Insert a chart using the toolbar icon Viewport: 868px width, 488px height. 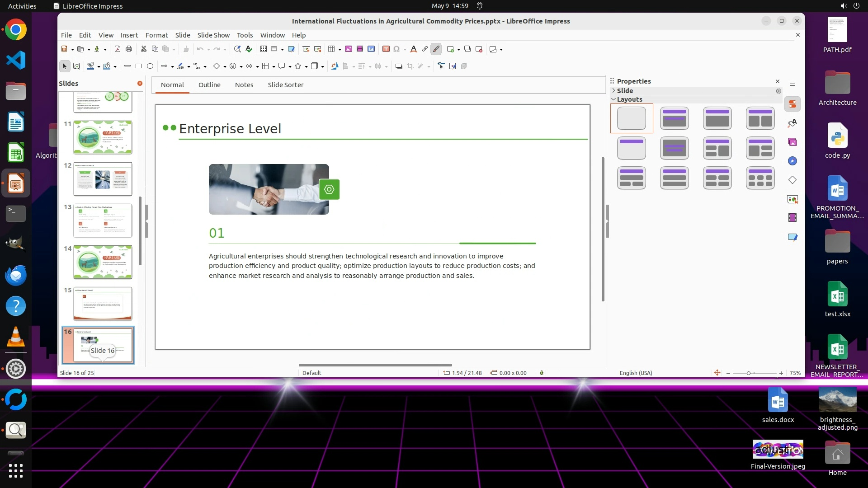[371, 49]
